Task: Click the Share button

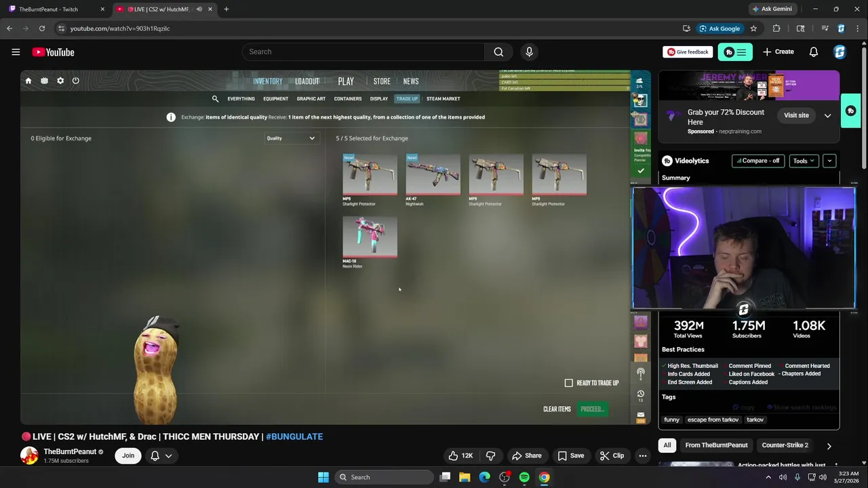Action: (x=526, y=455)
